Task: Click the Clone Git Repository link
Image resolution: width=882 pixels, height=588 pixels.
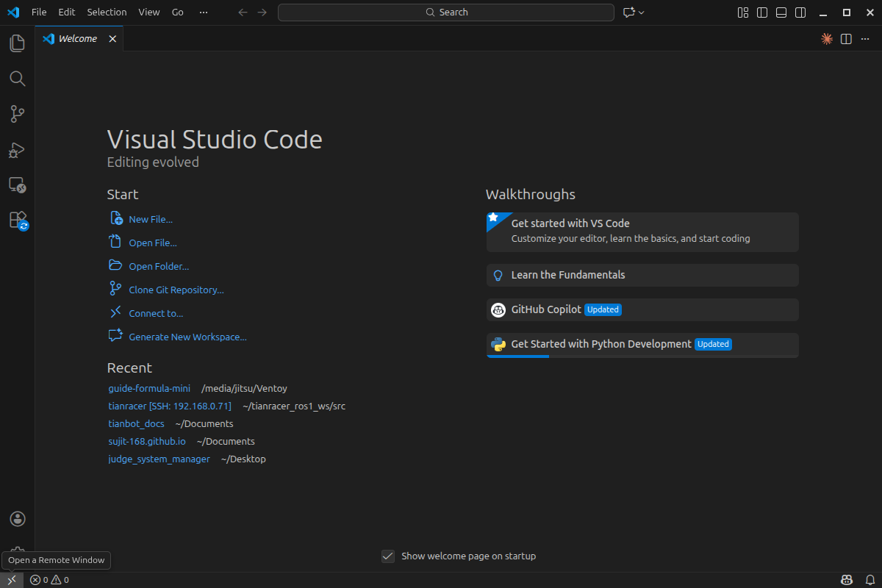Action: click(x=176, y=290)
